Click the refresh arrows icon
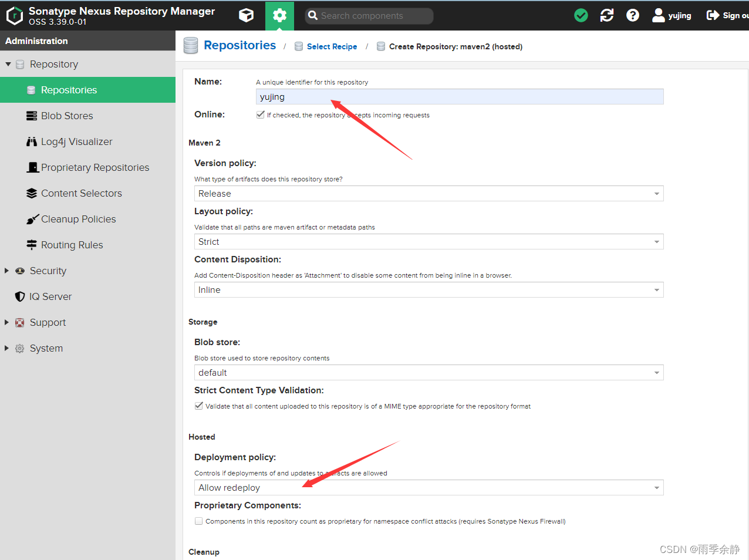This screenshot has width=749, height=560. [x=607, y=15]
